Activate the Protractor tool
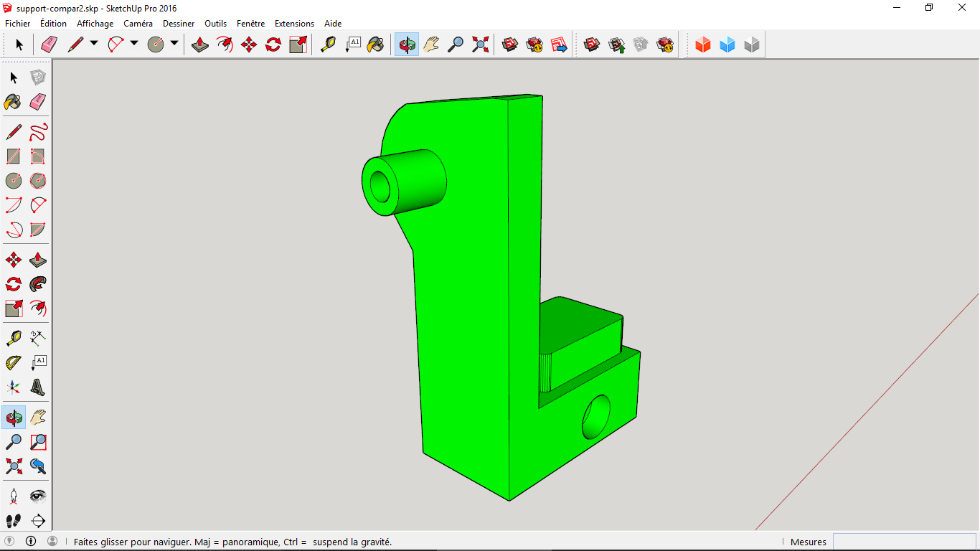This screenshot has width=980, height=551. click(x=14, y=362)
